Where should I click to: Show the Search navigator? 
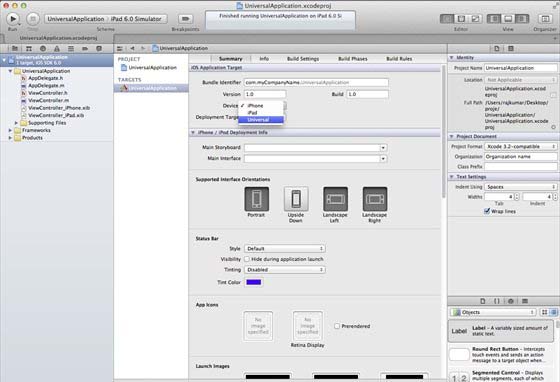[43, 49]
